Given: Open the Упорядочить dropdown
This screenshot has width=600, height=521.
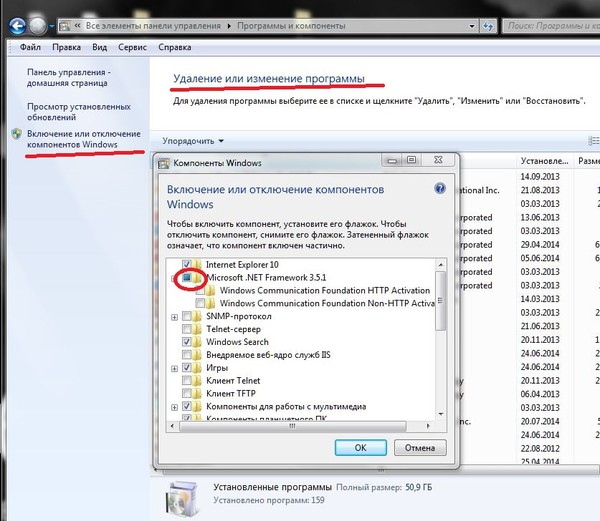Looking at the screenshot, I should pos(193,141).
